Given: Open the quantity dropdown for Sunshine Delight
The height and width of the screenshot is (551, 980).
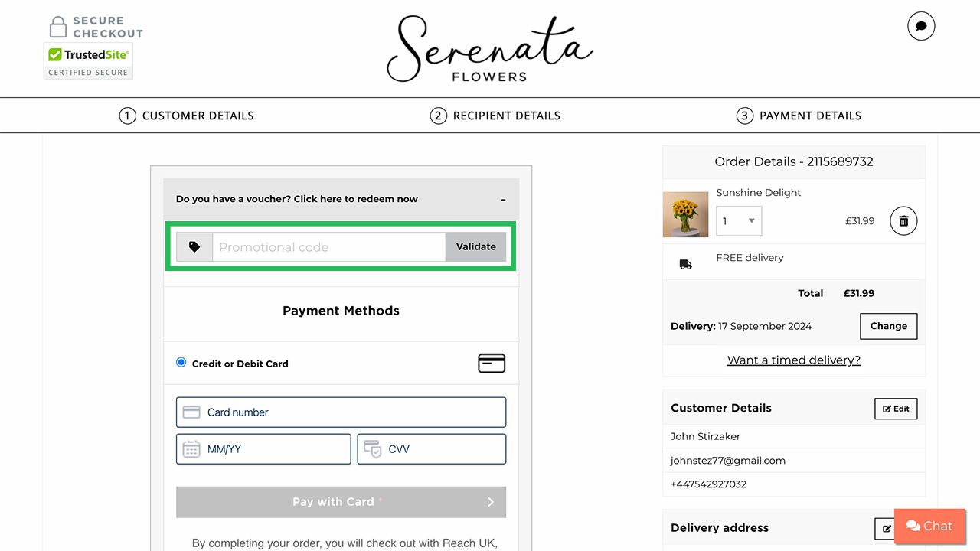Looking at the screenshot, I should 738,220.
